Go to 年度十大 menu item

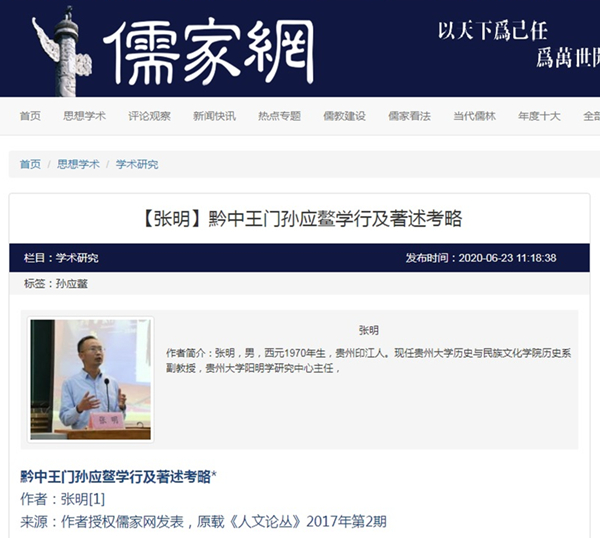pos(539,116)
